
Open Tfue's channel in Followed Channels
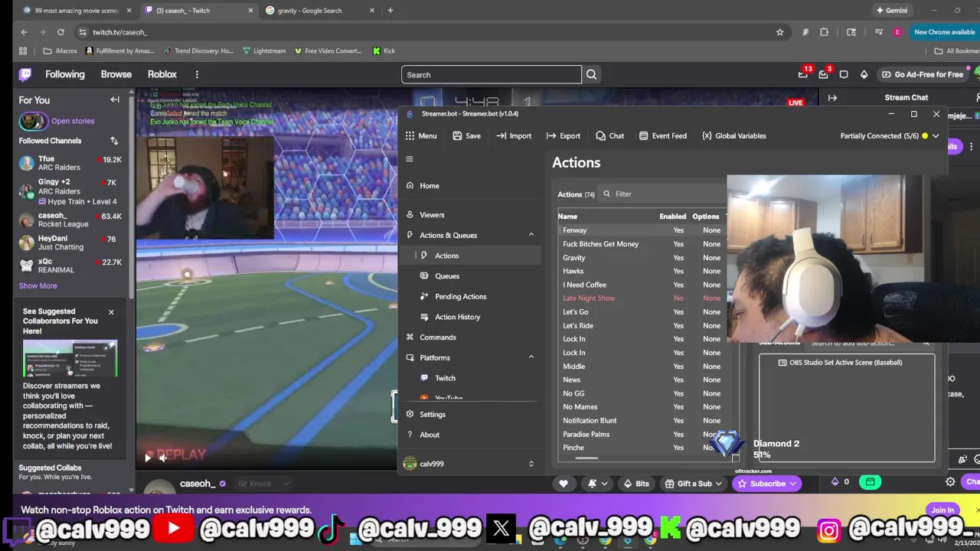pyautogui.click(x=70, y=163)
